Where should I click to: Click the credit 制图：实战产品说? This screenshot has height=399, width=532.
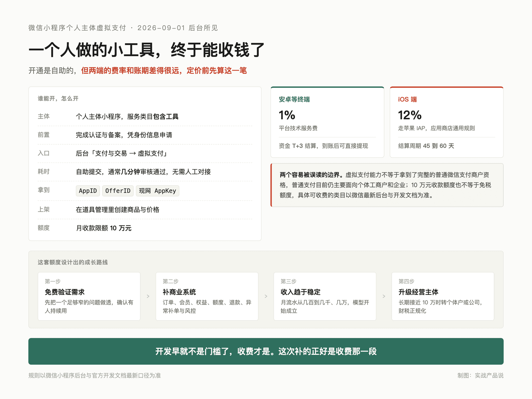[x=480, y=375]
